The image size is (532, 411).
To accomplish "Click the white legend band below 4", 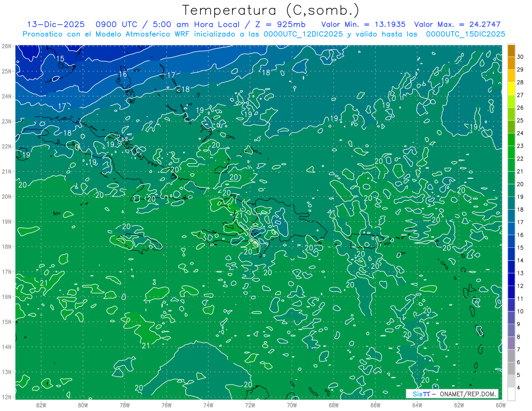I will (x=511, y=394).
